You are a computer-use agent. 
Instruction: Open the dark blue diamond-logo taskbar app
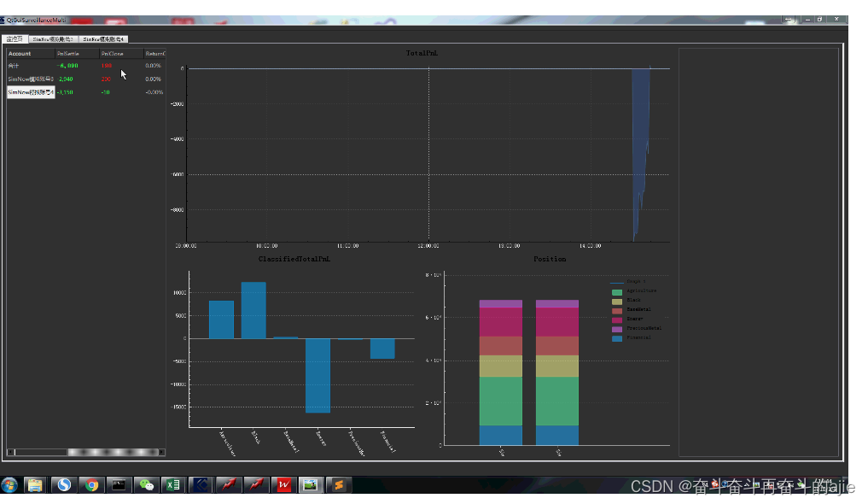click(x=201, y=485)
